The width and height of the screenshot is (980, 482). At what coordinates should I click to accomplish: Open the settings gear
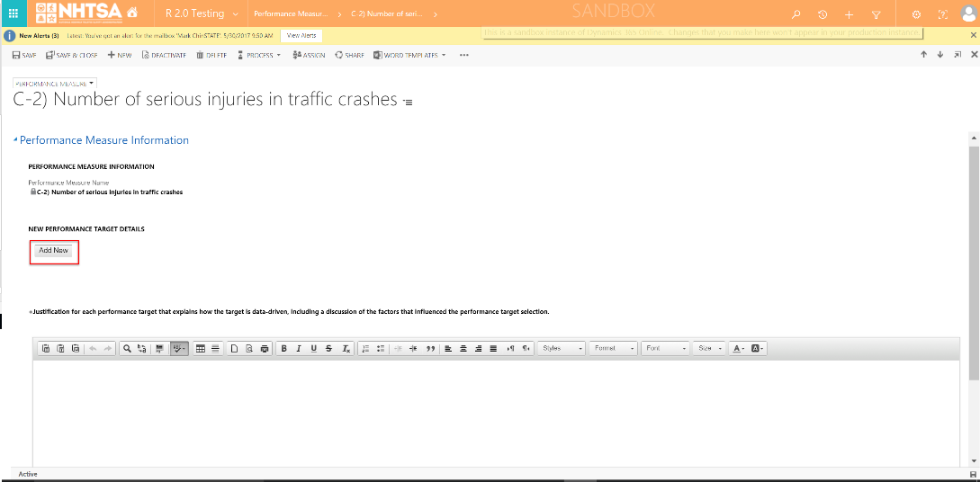pos(916,14)
